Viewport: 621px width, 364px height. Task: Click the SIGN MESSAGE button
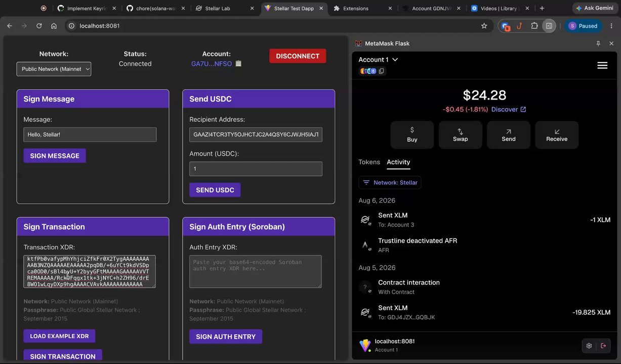(x=55, y=156)
